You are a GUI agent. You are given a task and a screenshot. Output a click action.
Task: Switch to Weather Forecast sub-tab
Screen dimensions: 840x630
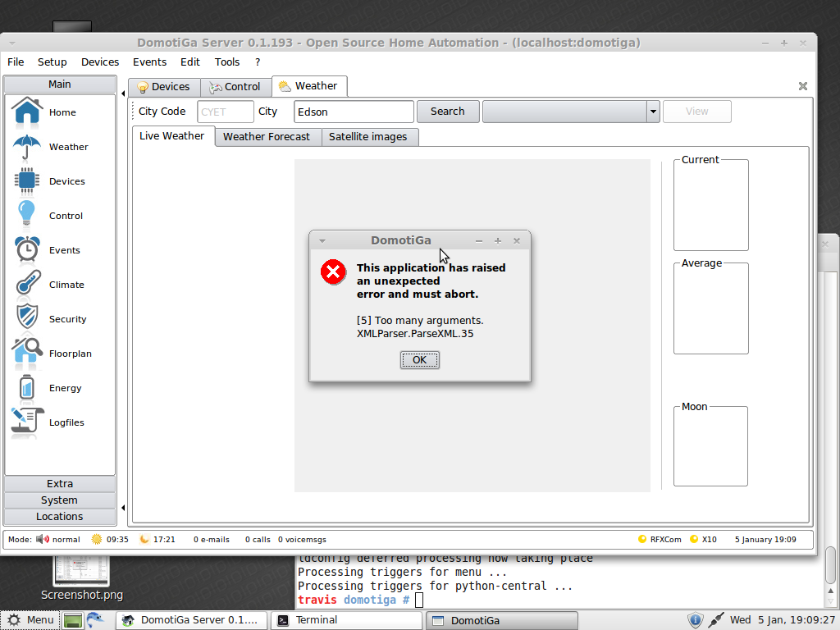click(267, 137)
